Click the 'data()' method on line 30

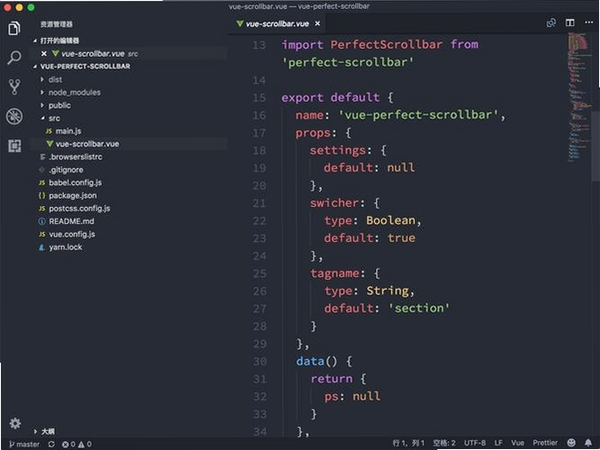[x=316, y=361]
